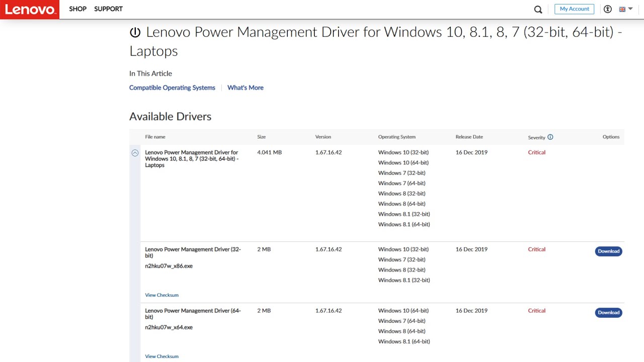Viewport: 644px width, 362px height.
Task: Open the SHOP menu
Action: (78, 9)
